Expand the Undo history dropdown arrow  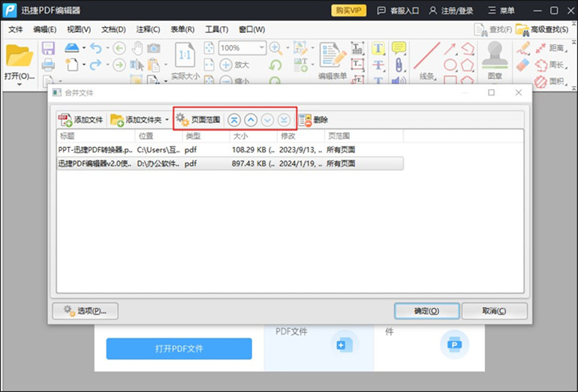pos(107,47)
